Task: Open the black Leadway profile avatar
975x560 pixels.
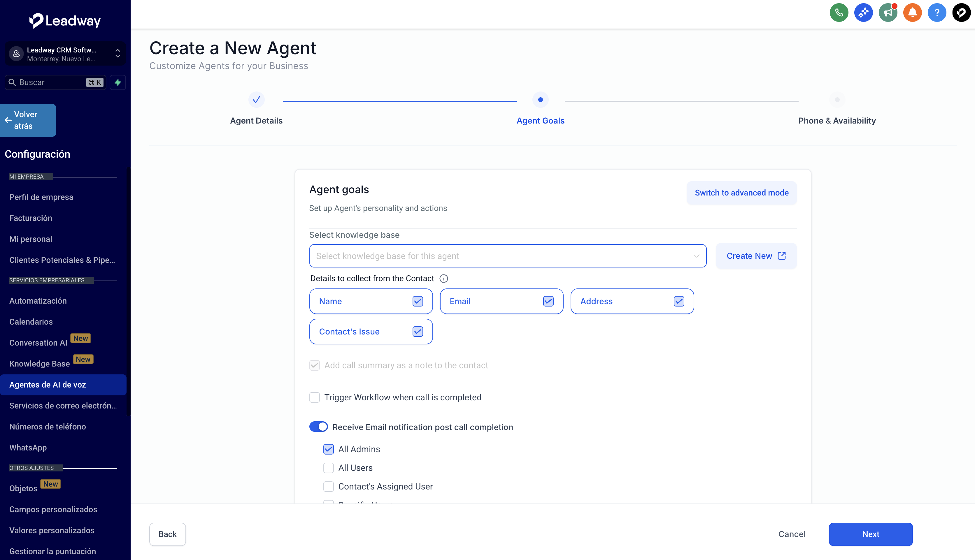Action: point(961,13)
